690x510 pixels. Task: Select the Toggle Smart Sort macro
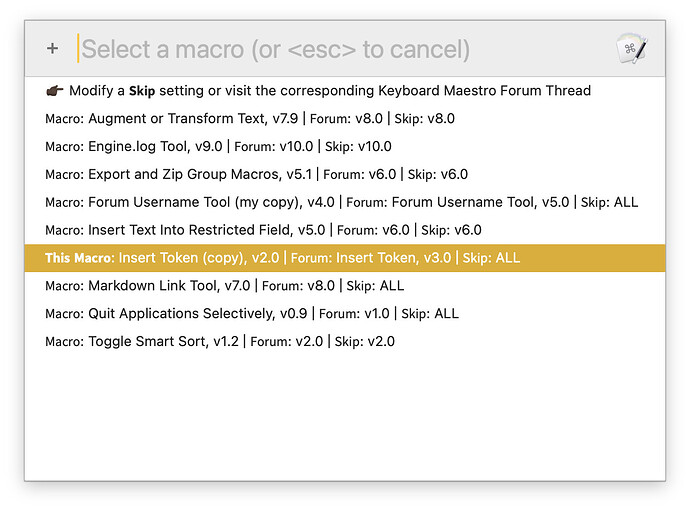[145, 341]
